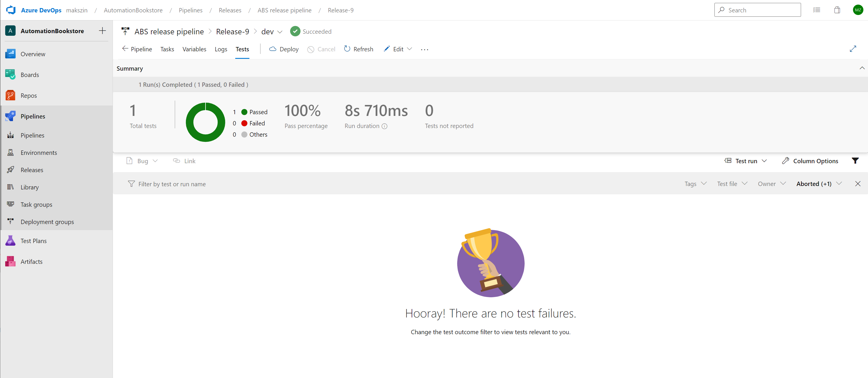
Task: Click the Refresh button
Action: tap(359, 49)
